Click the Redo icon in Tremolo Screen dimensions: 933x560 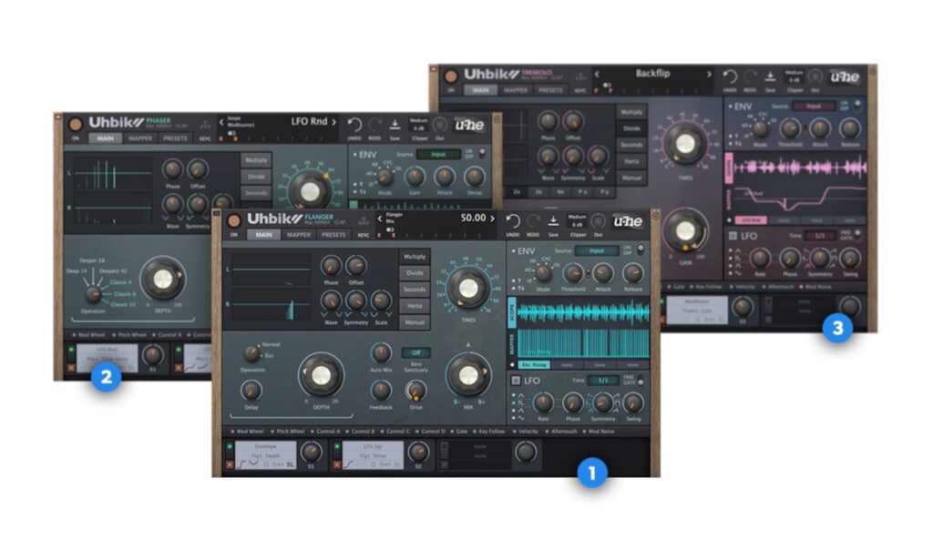tap(752, 76)
